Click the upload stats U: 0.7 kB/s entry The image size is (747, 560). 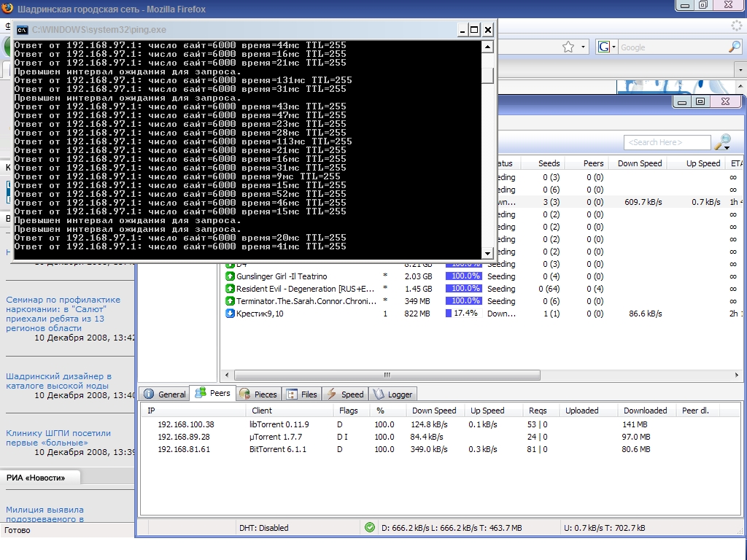pos(605,528)
